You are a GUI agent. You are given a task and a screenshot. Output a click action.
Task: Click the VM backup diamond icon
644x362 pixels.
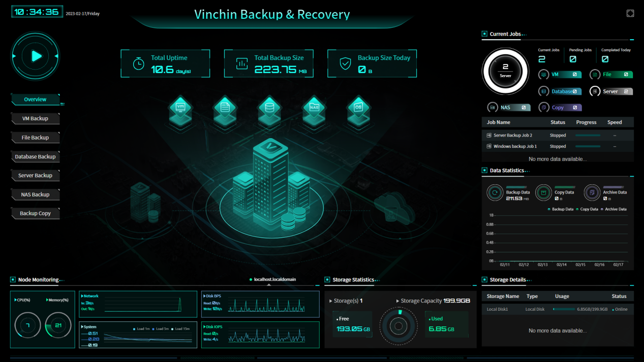point(180,108)
